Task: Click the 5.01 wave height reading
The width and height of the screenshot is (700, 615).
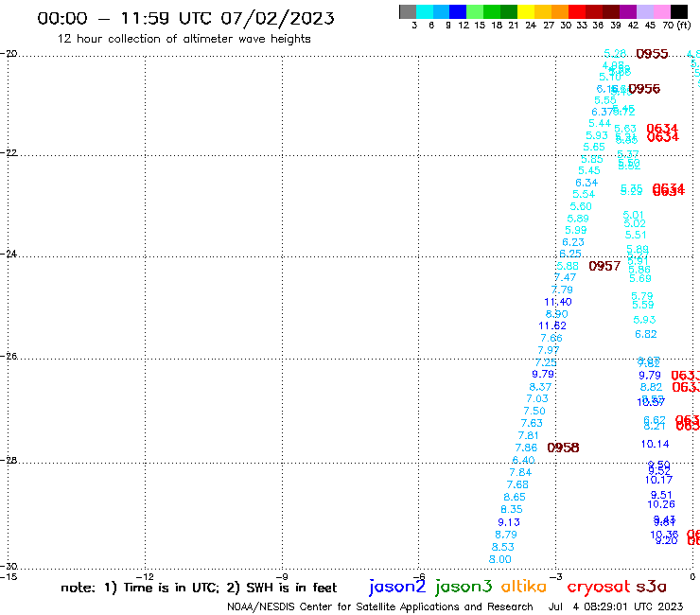Action: click(x=634, y=216)
